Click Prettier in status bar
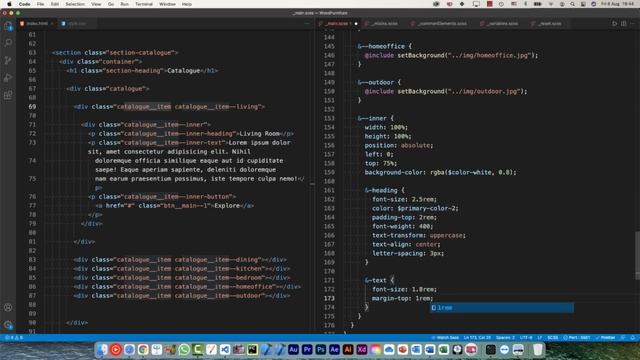Image resolution: width=640 pixels, height=360 pixels. coord(605,338)
